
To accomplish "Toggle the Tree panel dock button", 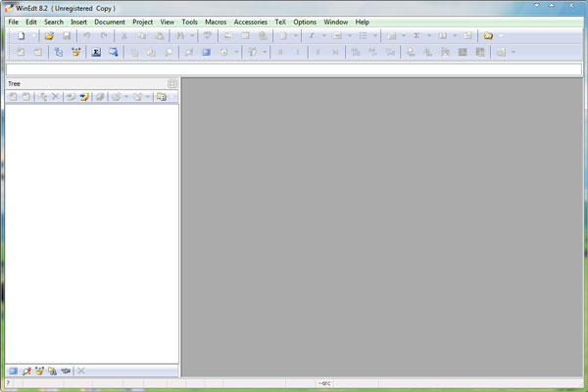I will tap(172, 83).
